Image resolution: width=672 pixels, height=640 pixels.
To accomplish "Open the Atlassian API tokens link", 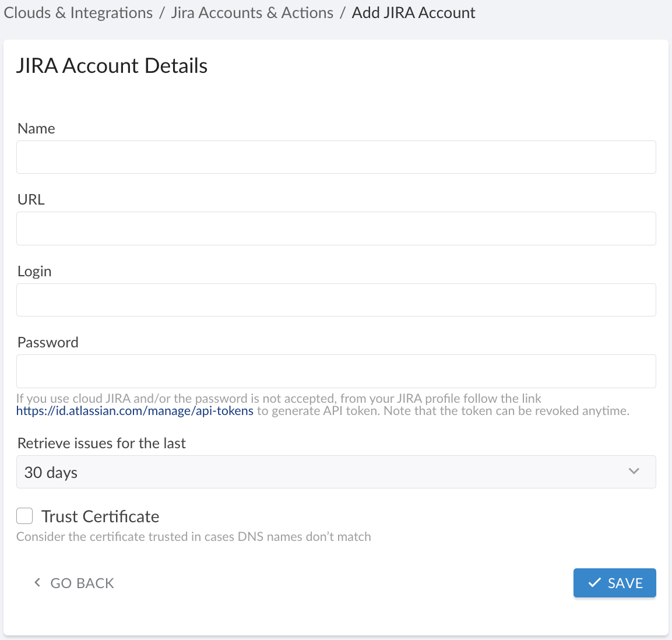I will point(135,410).
